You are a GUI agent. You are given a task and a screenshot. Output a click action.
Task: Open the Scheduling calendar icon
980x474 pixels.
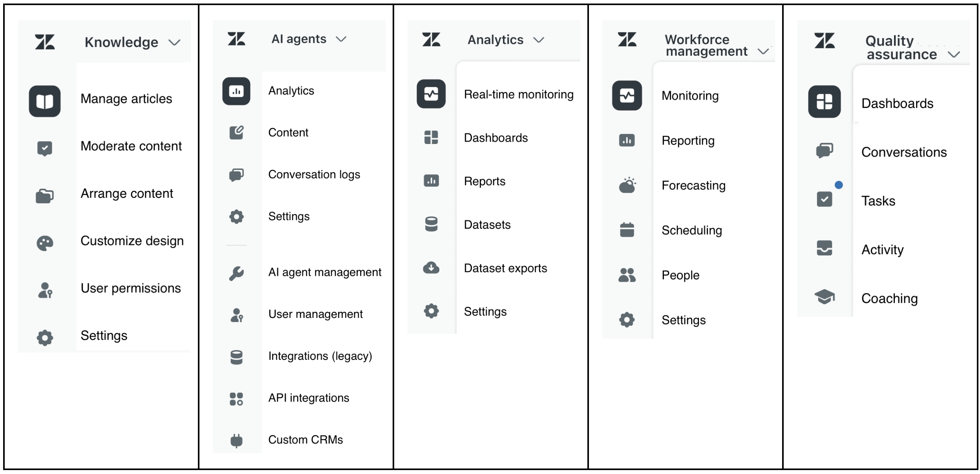coord(627,230)
